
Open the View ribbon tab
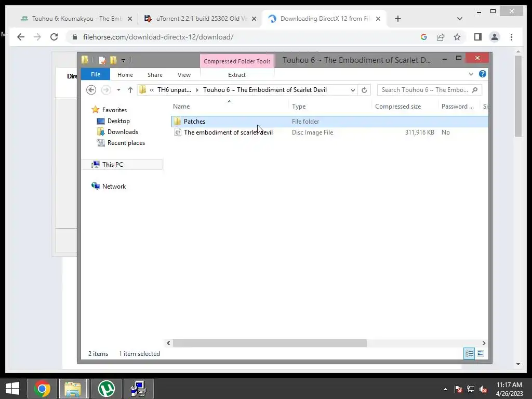(x=184, y=75)
